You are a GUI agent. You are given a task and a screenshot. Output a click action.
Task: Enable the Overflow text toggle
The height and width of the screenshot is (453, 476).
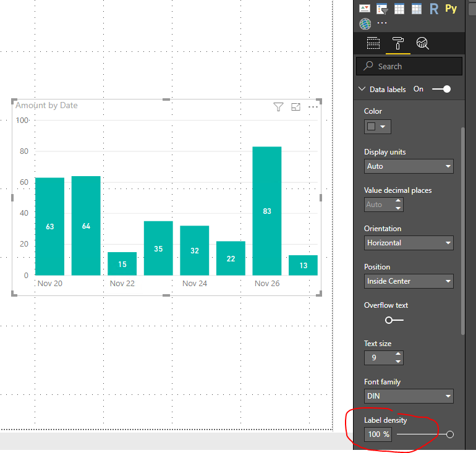[394, 320]
